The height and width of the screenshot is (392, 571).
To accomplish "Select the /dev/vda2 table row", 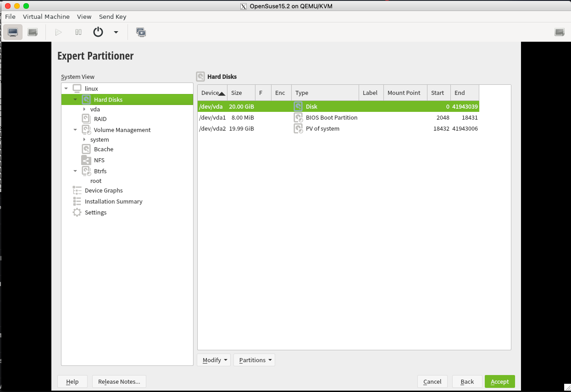I will (x=338, y=128).
